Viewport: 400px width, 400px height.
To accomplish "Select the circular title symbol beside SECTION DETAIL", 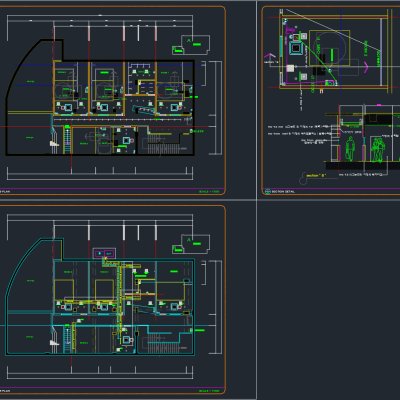I will (267, 191).
